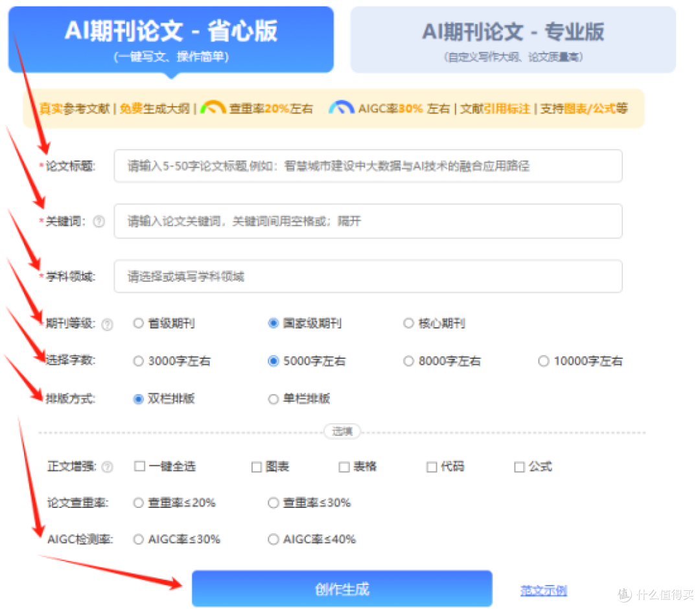
Task: Choose 8000字左右 word count
Action: coord(408,361)
